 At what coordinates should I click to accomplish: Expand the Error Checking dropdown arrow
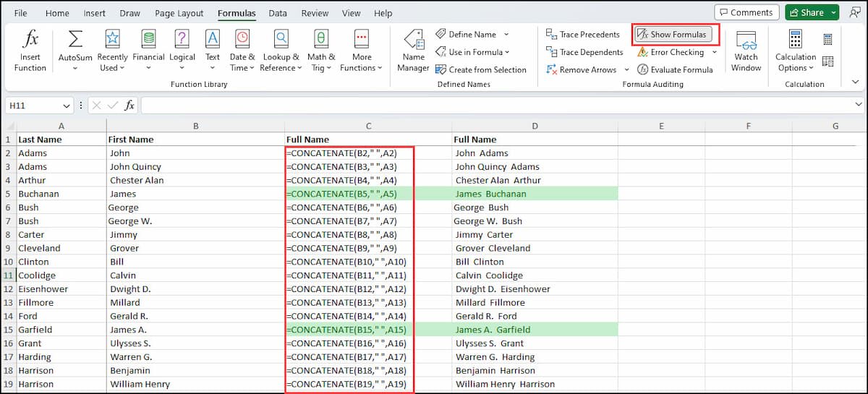714,52
